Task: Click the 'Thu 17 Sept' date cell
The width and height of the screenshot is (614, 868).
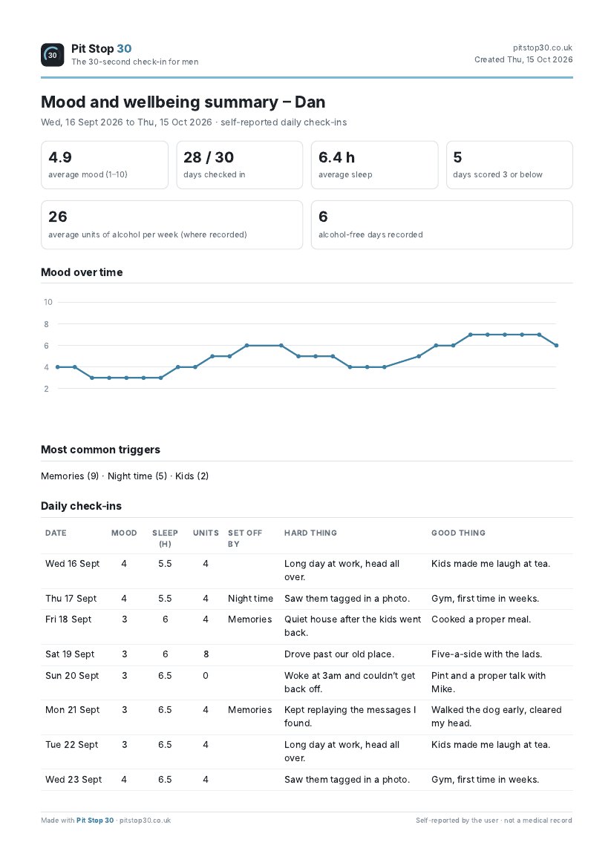Action: tap(71, 599)
